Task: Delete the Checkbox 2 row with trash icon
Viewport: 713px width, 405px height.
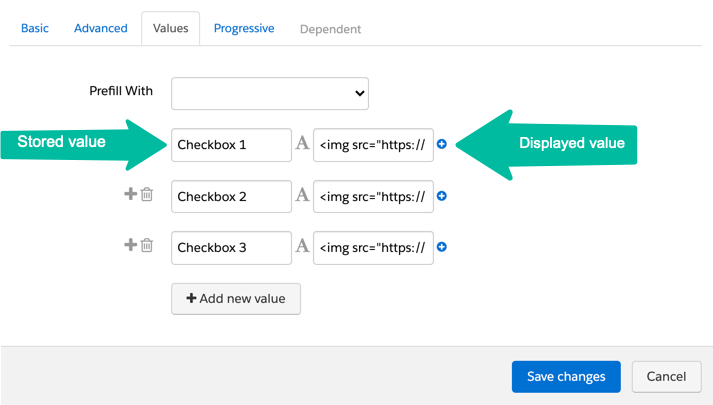Action: coord(147,195)
